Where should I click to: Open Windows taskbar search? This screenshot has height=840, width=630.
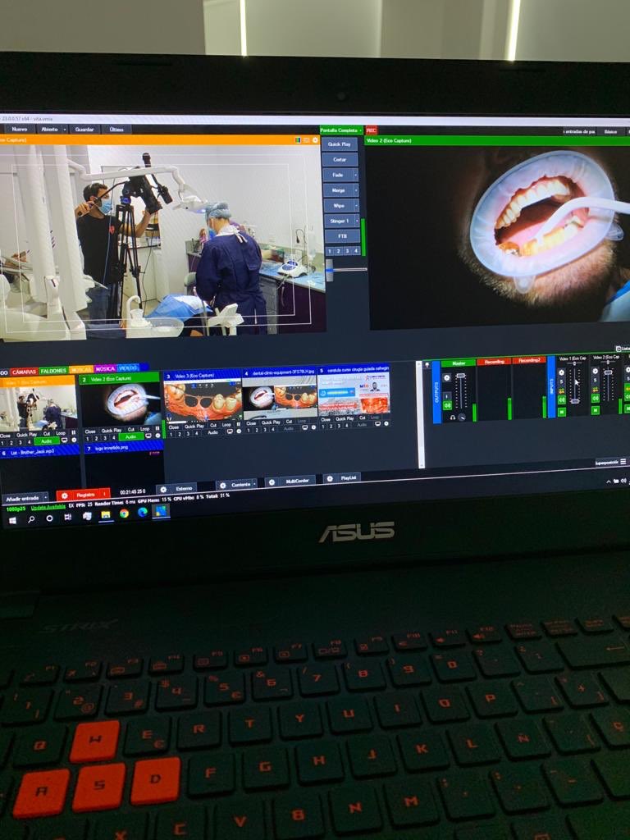click(31, 519)
